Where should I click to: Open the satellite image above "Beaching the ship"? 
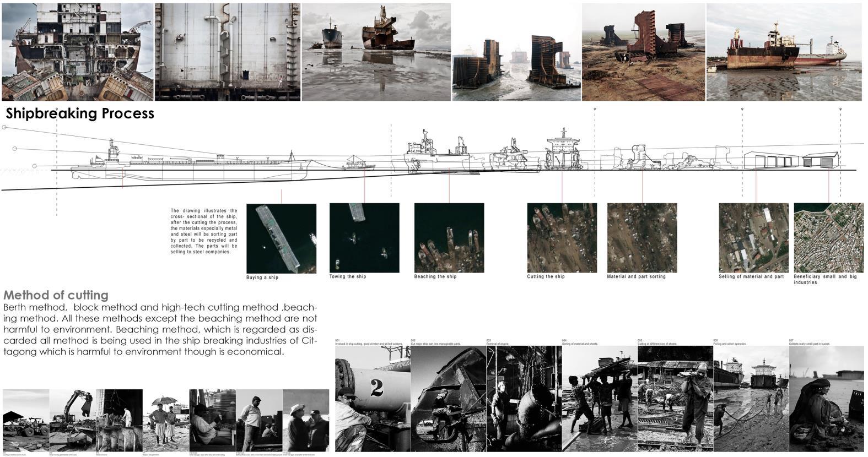[449, 238]
